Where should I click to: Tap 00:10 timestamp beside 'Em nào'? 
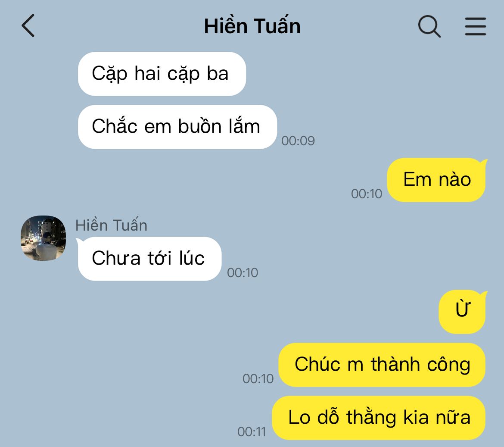[367, 194]
